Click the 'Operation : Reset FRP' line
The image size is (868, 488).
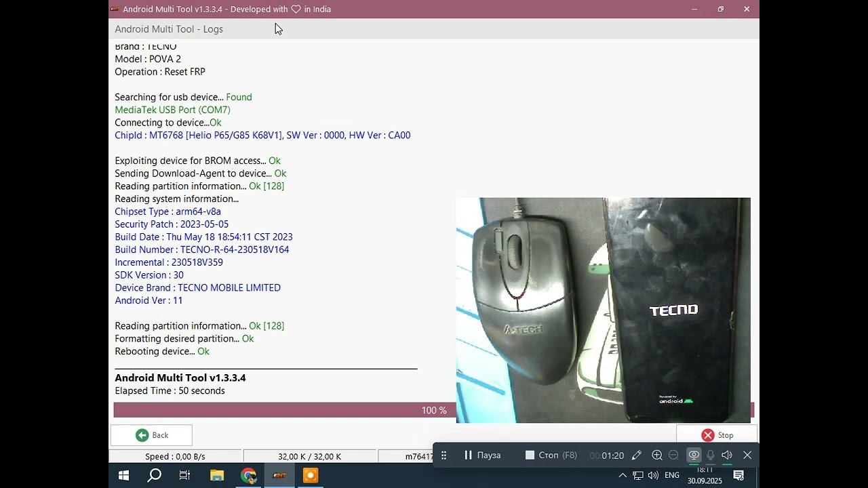pyautogui.click(x=160, y=72)
